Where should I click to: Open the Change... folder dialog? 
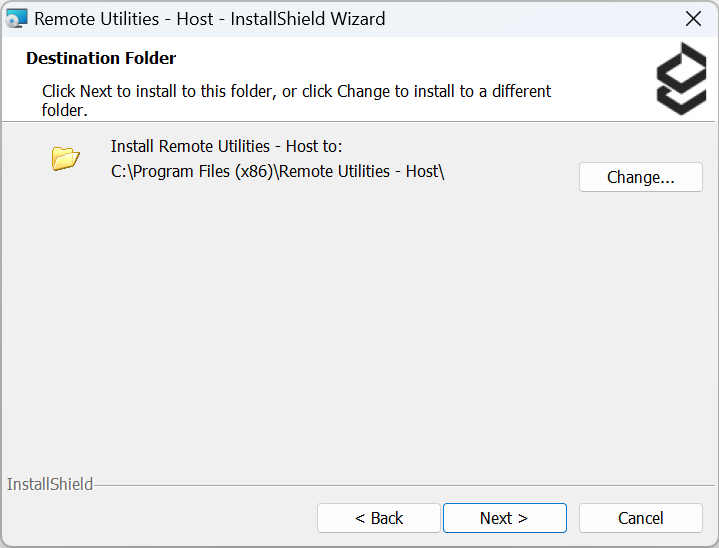click(640, 177)
